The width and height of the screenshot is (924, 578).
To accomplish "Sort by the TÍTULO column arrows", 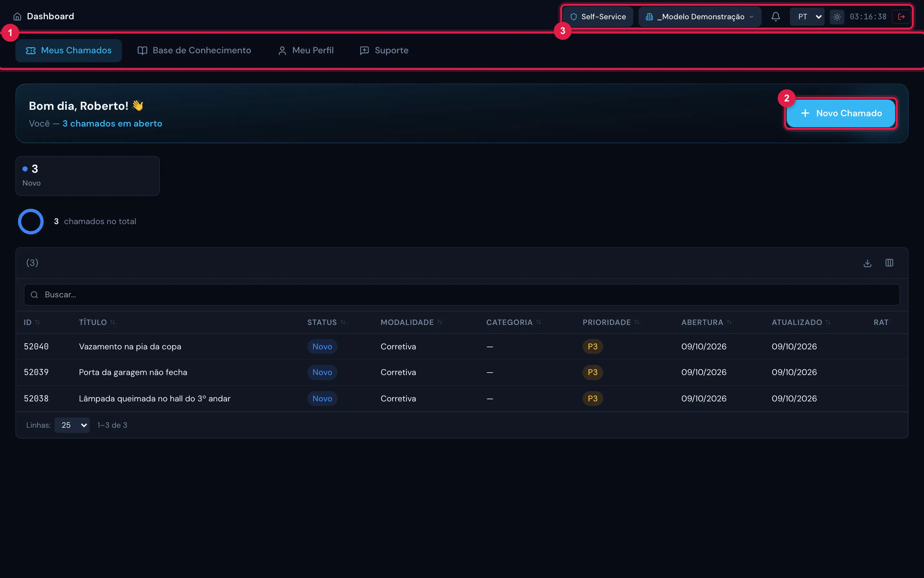I will pos(113,322).
